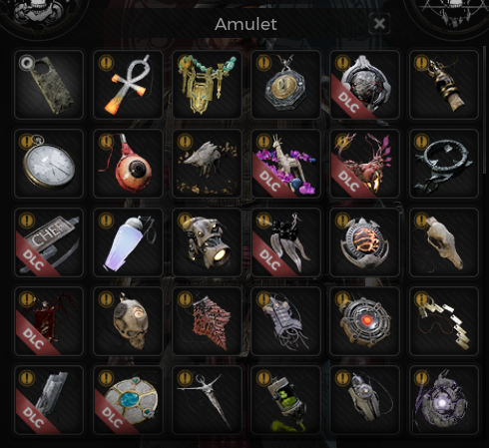489x448 pixels.
Task: Click the amulet list scrollbar
Action: click(x=484, y=110)
